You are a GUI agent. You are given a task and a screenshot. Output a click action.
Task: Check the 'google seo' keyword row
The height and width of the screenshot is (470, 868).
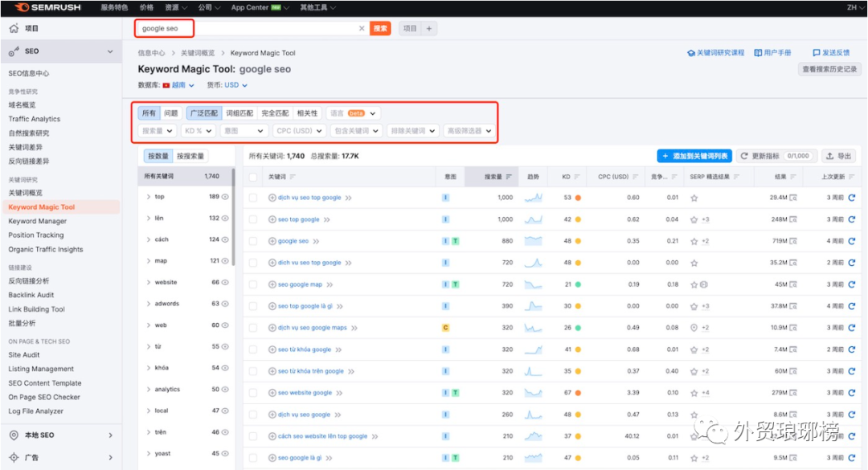[253, 241]
